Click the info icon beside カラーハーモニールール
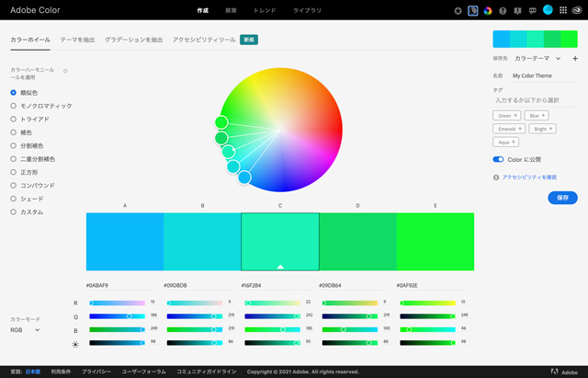The height and width of the screenshot is (378, 588). [x=65, y=71]
